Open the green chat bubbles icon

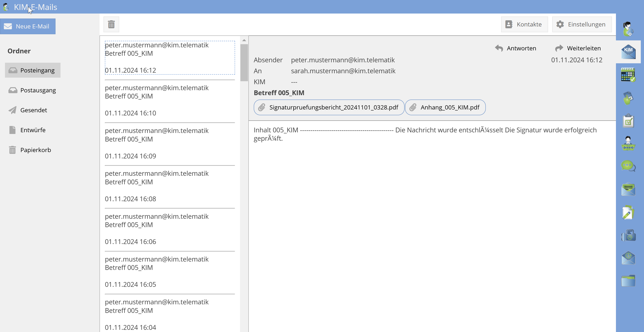click(x=628, y=166)
